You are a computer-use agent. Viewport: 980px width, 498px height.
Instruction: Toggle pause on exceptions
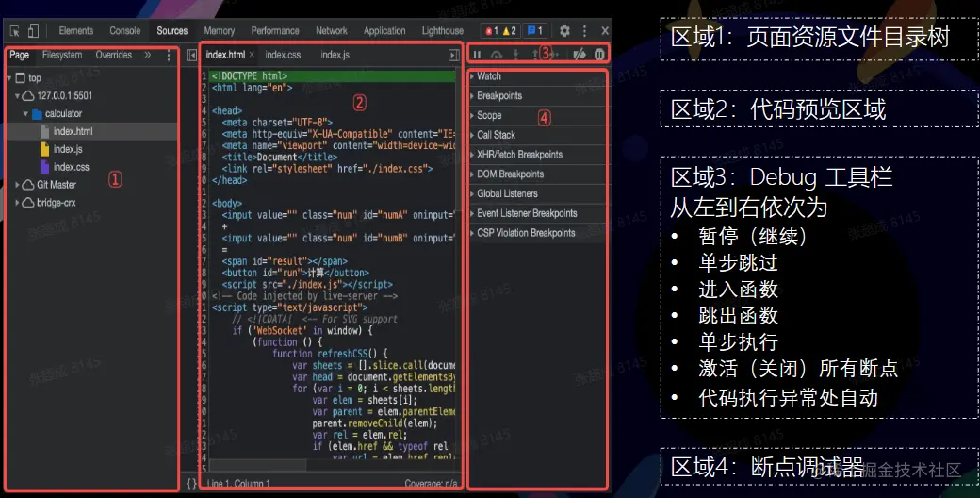tap(599, 55)
